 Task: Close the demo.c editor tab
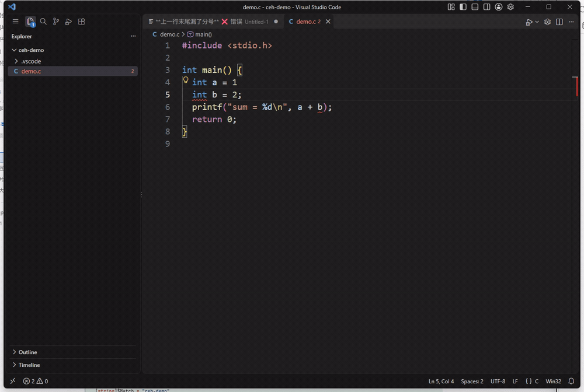[328, 22]
